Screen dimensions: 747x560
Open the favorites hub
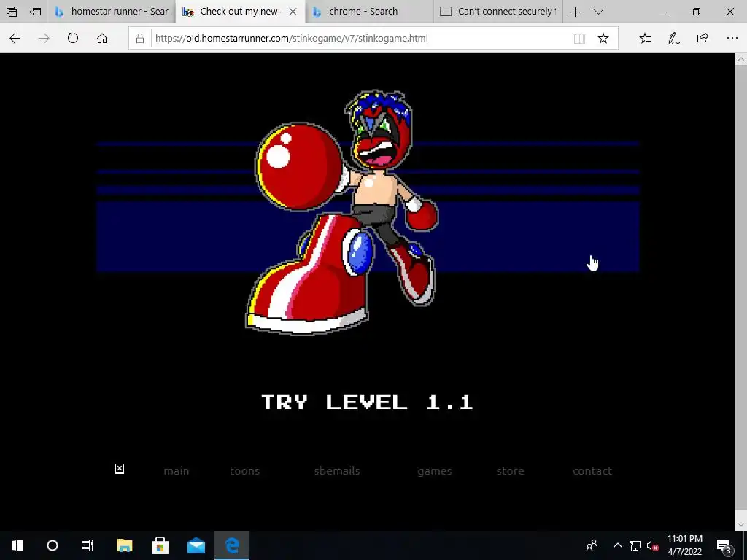click(x=645, y=38)
